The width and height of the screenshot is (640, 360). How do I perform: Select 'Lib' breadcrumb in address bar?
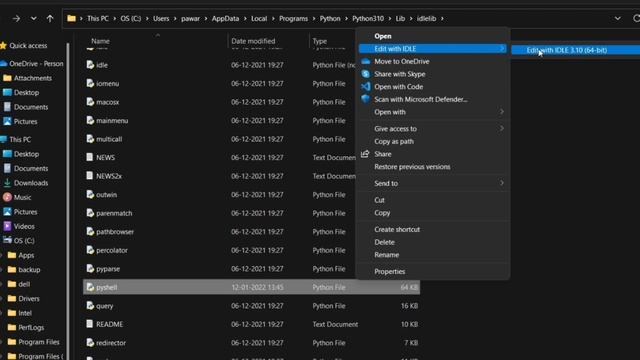tap(400, 18)
